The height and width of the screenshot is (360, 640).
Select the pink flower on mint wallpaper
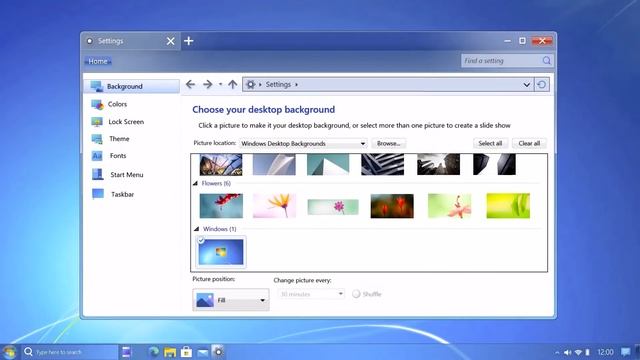333,207
